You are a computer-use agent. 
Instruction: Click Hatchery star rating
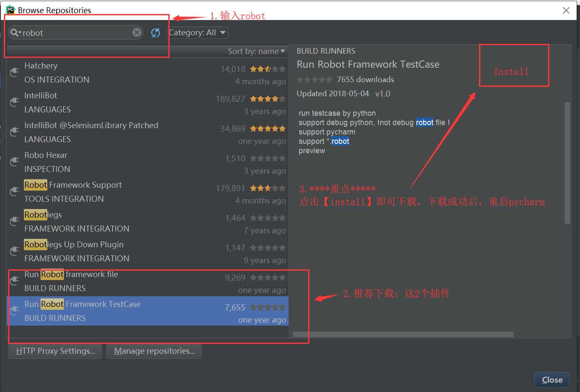coord(268,69)
